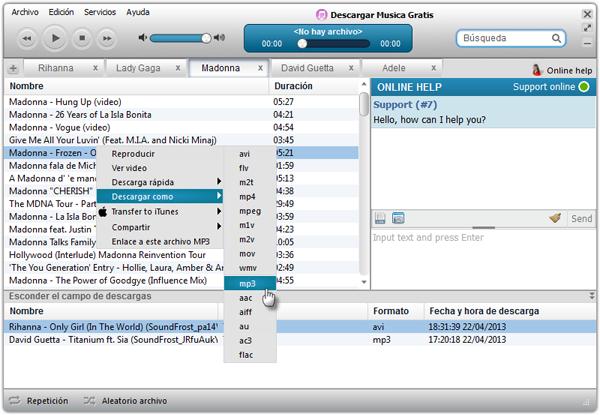The width and height of the screenshot is (600, 415).
Task: Click the stop playback button
Action: (x=82, y=38)
